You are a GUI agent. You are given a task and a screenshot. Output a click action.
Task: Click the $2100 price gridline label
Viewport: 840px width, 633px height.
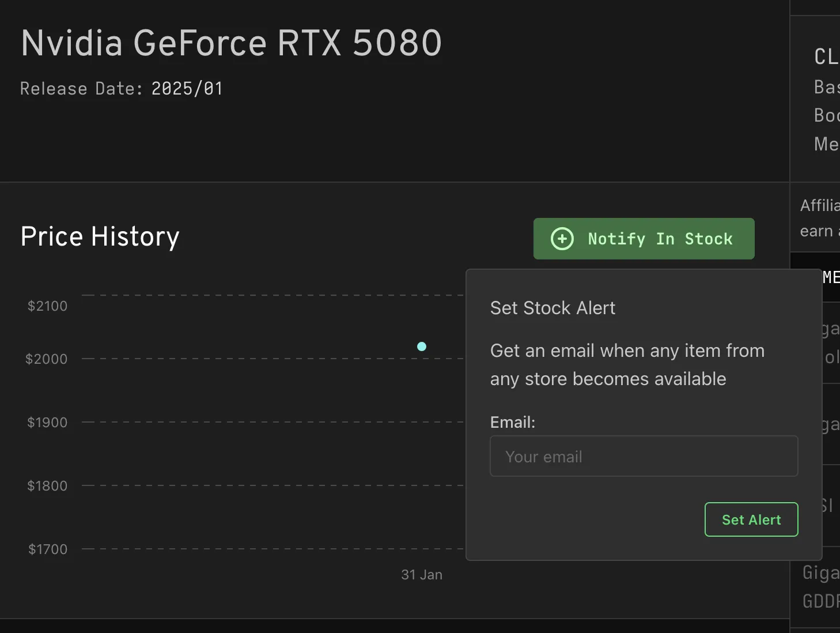[47, 306]
